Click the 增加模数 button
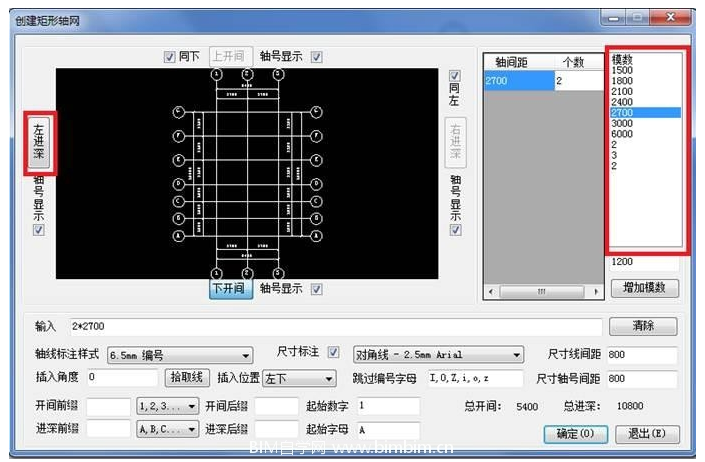The image size is (705, 462). click(x=644, y=288)
